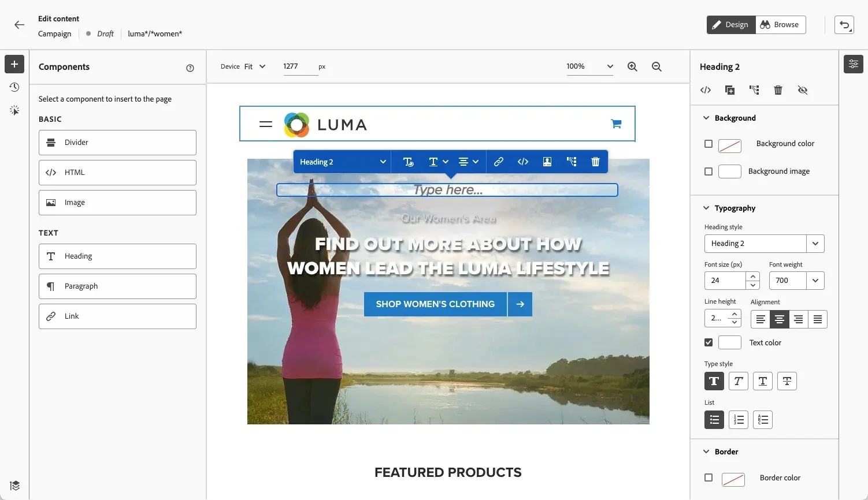The height and width of the screenshot is (500, 868).
Task: Switch to Design mode
Action: (730, 25)
